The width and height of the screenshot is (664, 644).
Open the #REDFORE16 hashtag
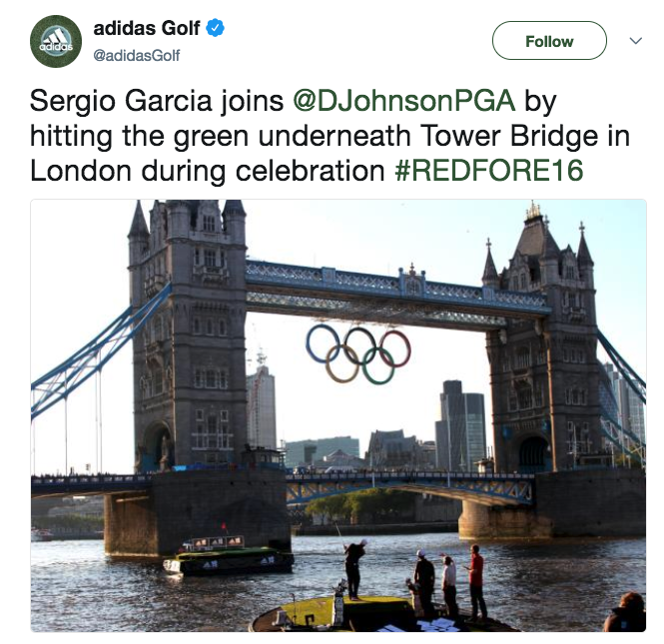click(489, 170)
